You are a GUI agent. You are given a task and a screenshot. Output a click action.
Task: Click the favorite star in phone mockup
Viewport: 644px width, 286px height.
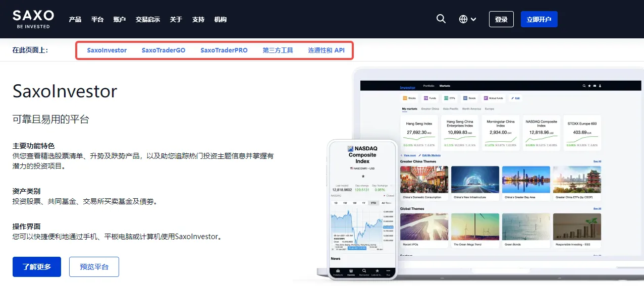(x=362, y=177)
